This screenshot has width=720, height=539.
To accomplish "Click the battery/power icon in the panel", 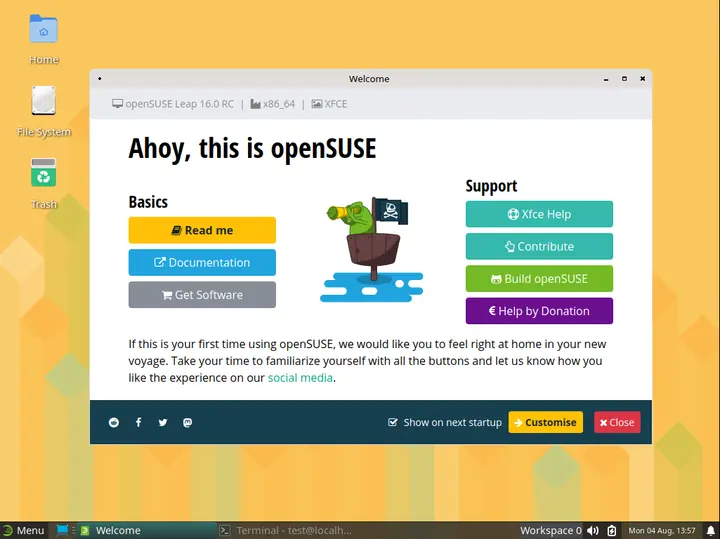I will [612, 530].
